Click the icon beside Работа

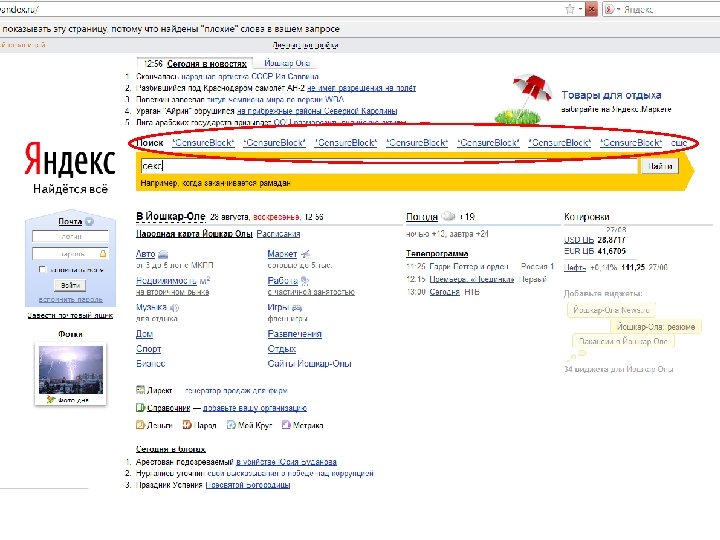click(305, 281)
